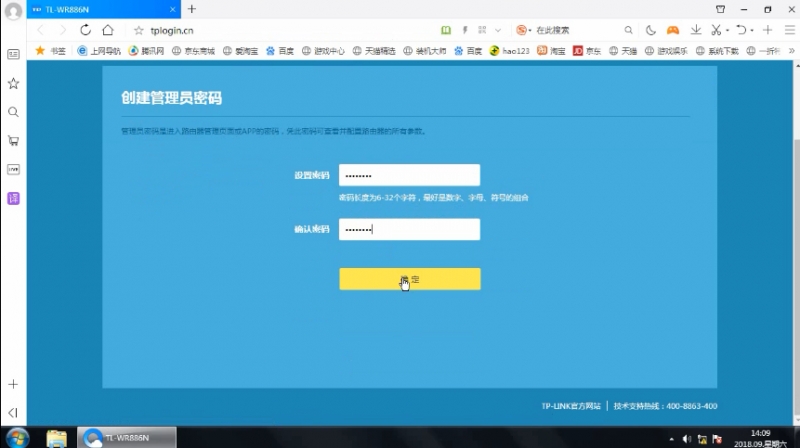This screenshot has height=448, width=800.
Task: Open the 系统下载 bookmark
Action: click(x=717, y=51)
